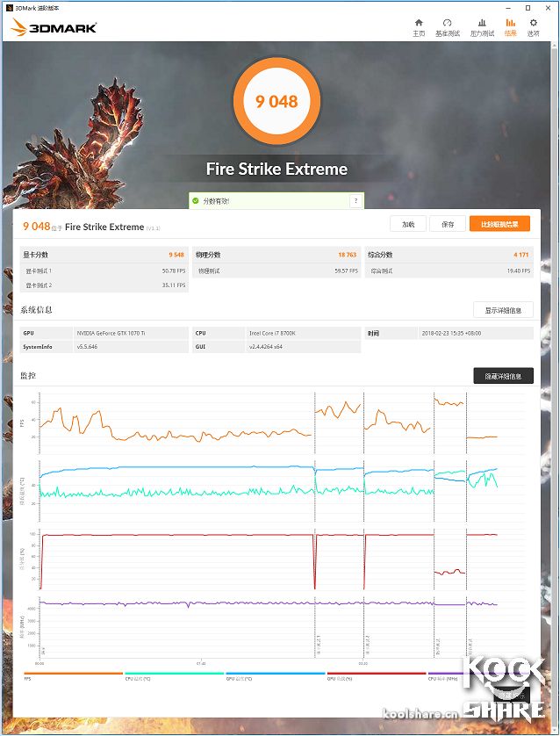560x736 pixels.
Task: Click the 加载 load button
Action: 408,224
